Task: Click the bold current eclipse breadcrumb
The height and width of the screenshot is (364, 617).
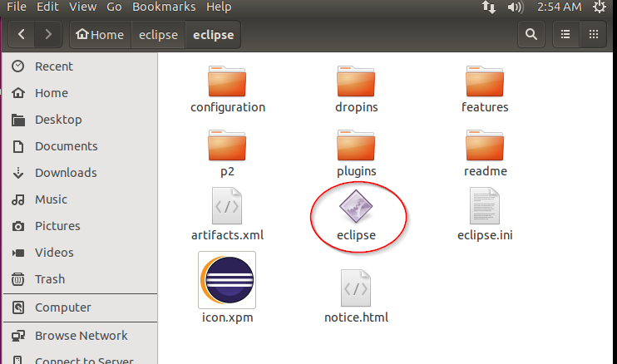Action: tap(213, 35)
